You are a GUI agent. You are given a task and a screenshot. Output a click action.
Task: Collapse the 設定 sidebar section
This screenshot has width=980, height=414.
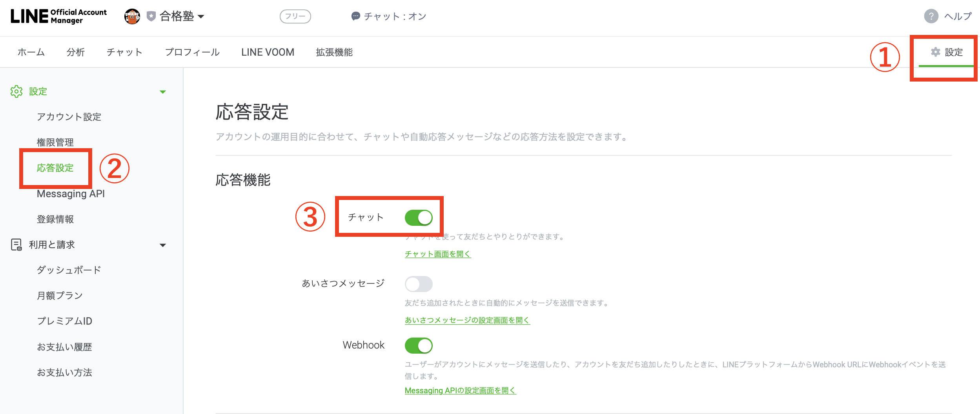(x=163, y=91)
